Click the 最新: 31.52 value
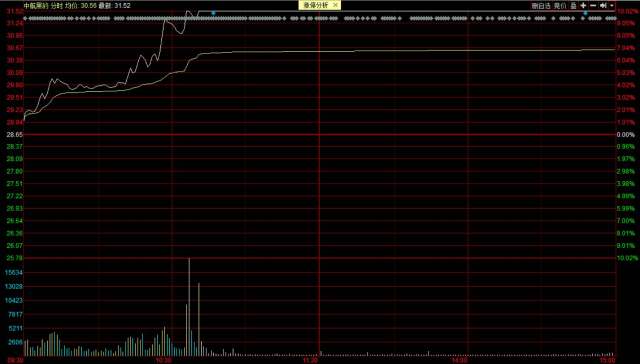The height and width of the screenshot is (364, 640). pos(115,6)
